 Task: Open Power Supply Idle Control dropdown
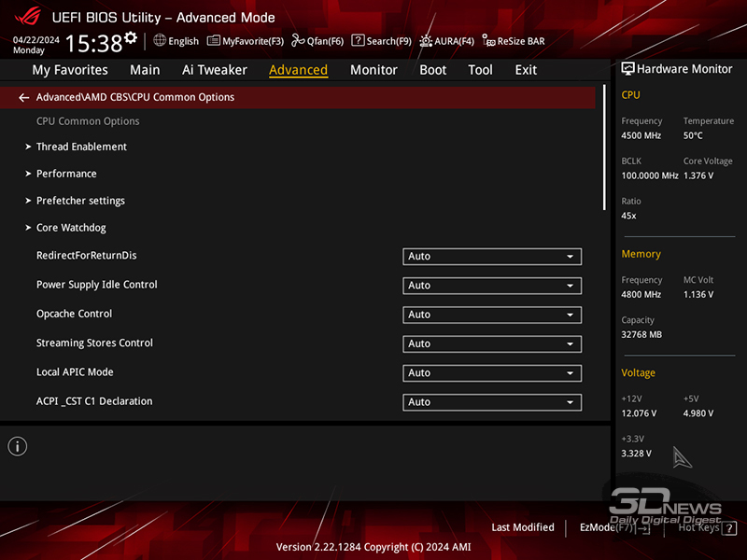tap(492, 286)
